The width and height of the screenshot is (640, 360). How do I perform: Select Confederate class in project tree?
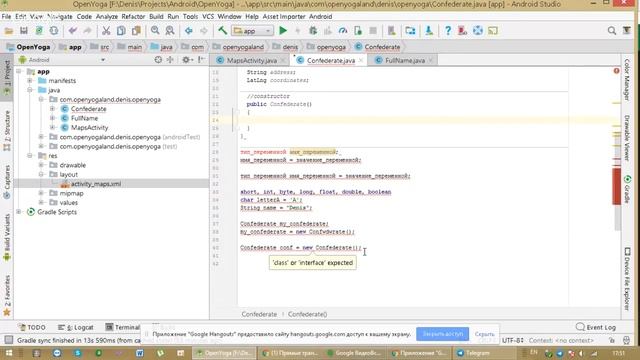tap(89, 109)
